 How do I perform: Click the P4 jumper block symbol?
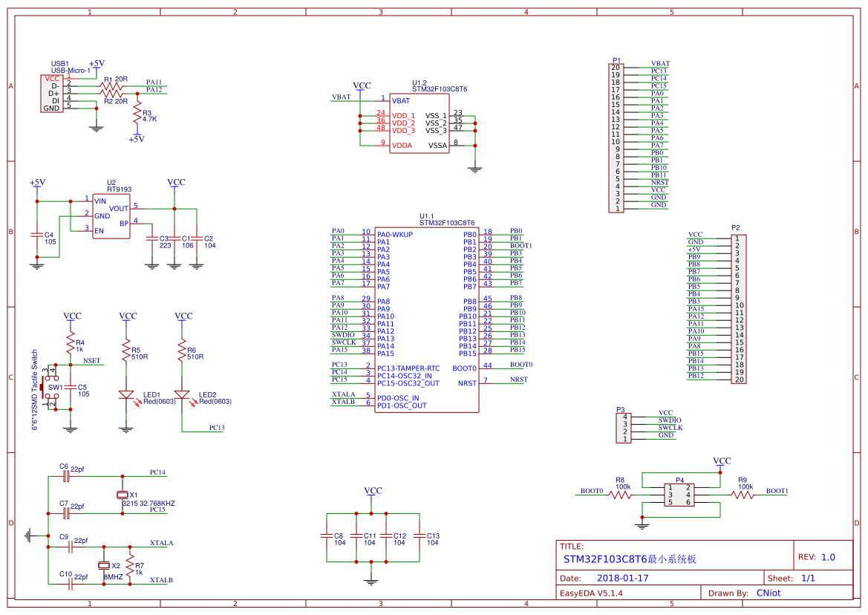click(x=679, y=494)
